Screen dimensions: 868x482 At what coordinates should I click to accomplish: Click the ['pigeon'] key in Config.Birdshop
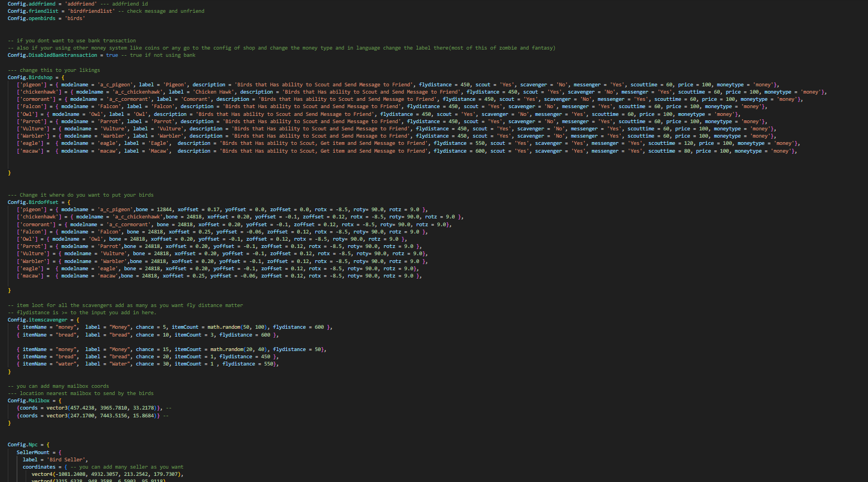coord(32,85)
